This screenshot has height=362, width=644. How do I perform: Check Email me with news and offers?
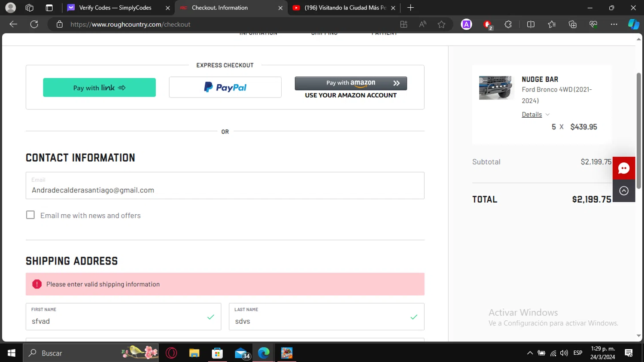(x=30, y=215)
